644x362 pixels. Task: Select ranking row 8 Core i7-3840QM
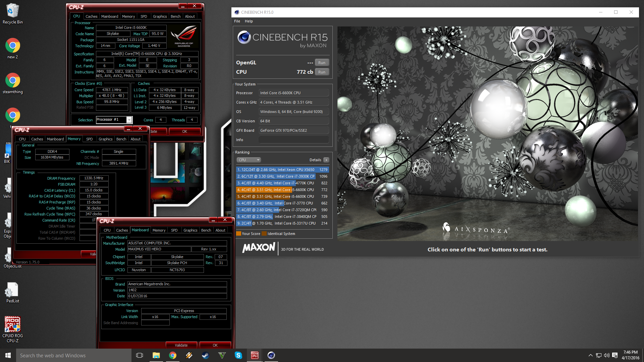pyautogui.click(x=282, y=217)
